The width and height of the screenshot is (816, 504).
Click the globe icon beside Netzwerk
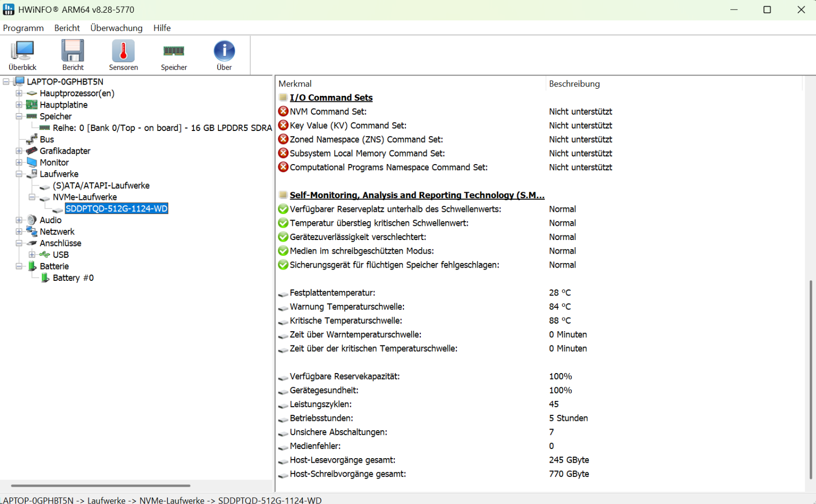(32, 232)
